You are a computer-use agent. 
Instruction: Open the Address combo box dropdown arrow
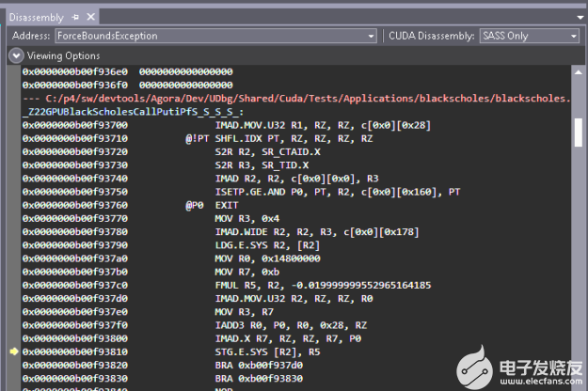[371, 36]
